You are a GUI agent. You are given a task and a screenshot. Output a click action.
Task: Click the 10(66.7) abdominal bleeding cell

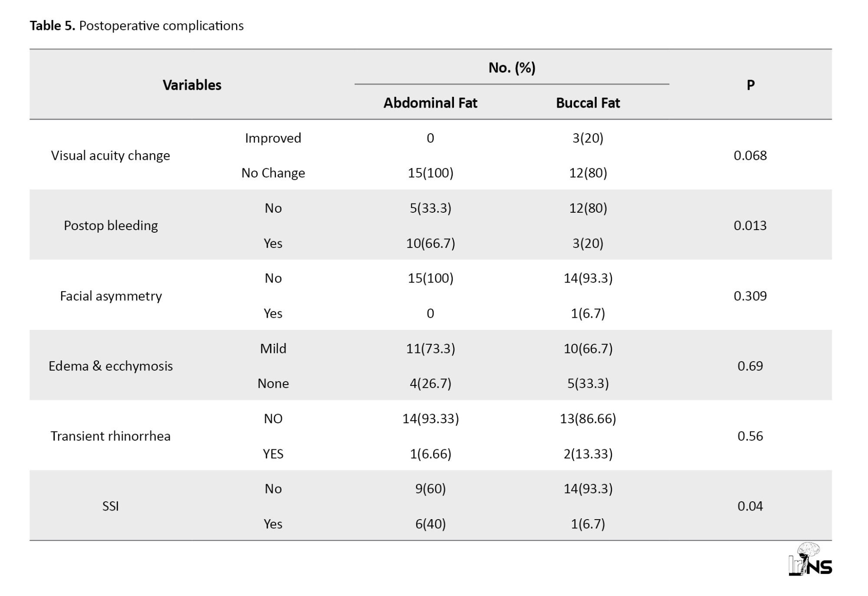[431, 243]
